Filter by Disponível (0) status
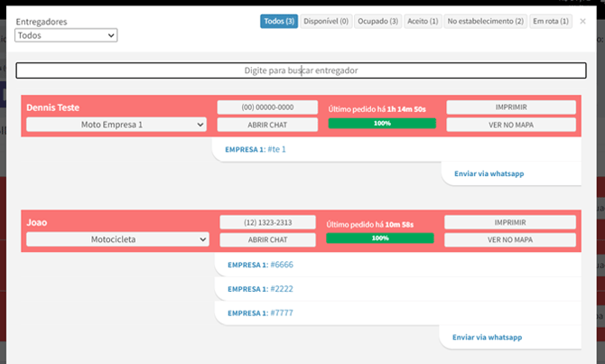Image resolution: width=605 pixels, height=364 pixels. pos(326,21)
